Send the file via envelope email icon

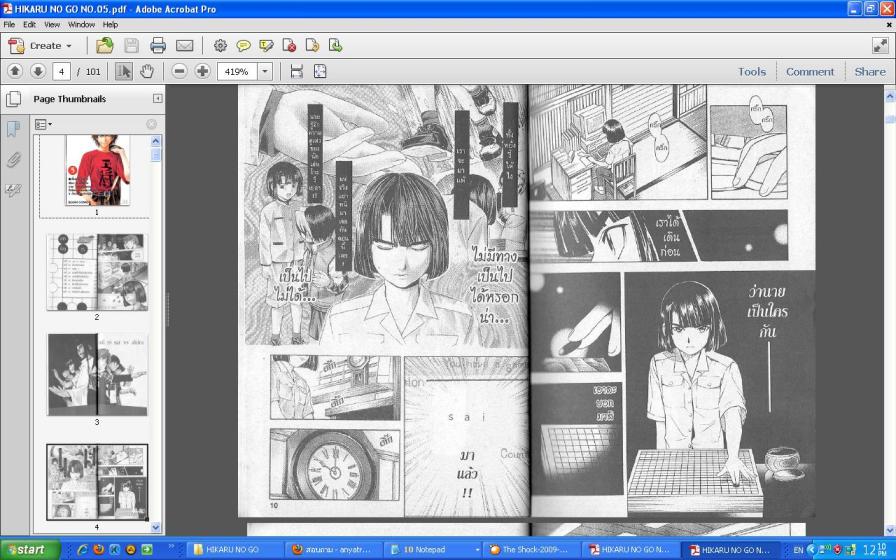tap(184, 46)
